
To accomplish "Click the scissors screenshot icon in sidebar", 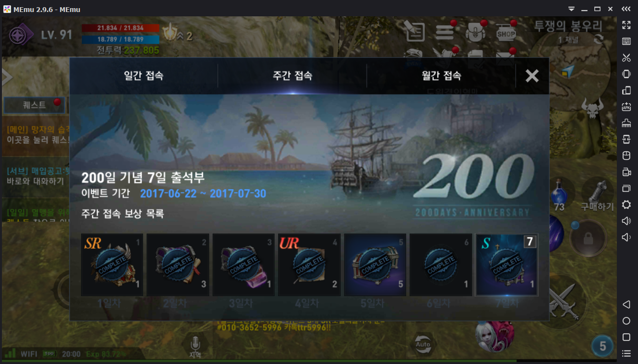I will (x=626, y=58).
